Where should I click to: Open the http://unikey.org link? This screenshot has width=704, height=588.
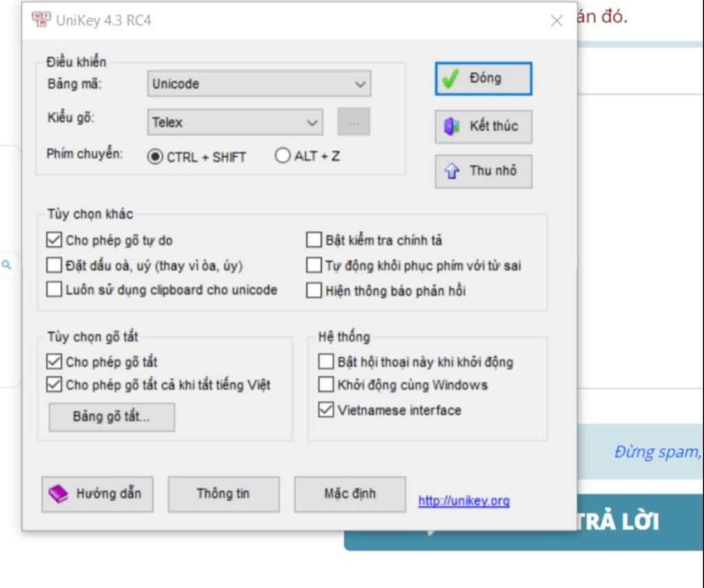(464, 501)
